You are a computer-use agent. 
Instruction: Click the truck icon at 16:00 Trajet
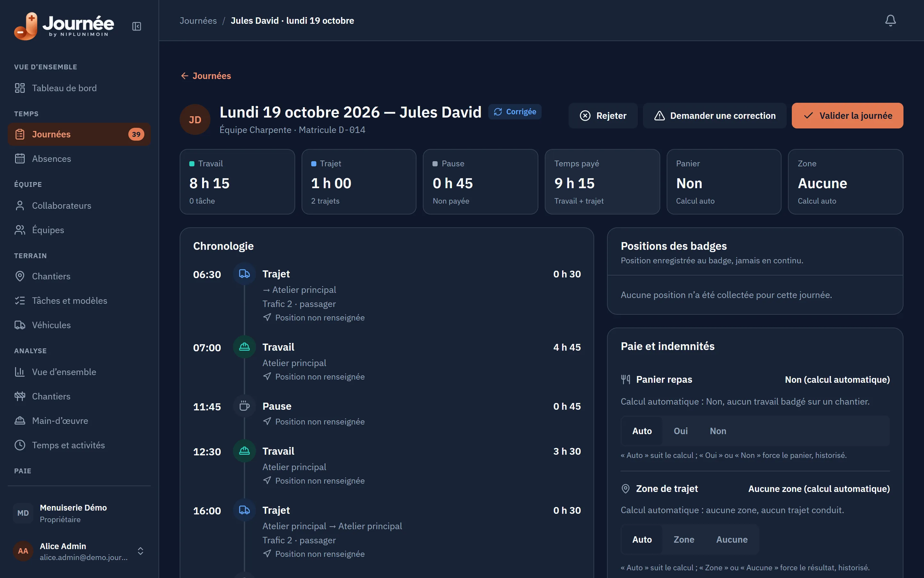[x=244, y=510]
